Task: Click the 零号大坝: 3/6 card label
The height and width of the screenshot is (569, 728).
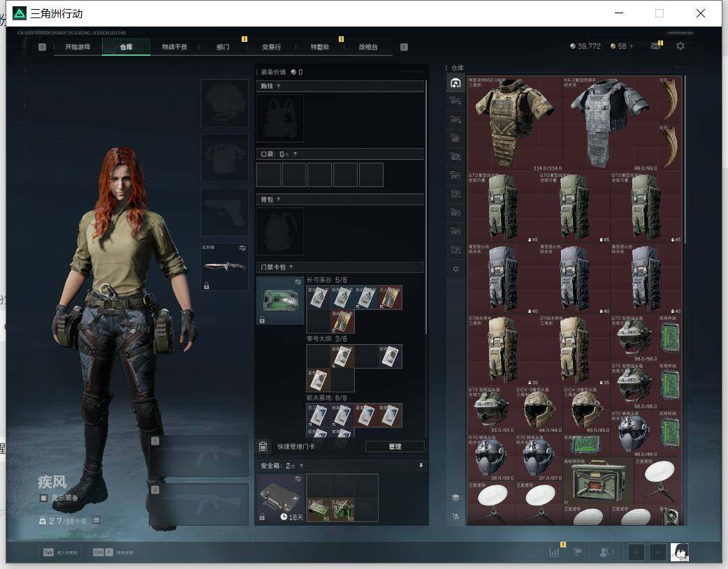Action: point(327,339)
